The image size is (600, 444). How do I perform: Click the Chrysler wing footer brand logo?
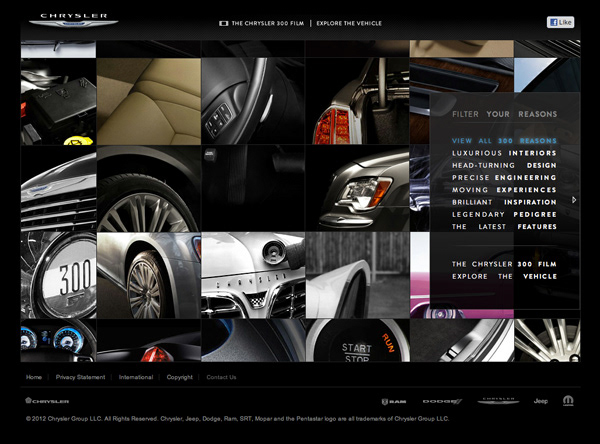(x=498, y=401)
